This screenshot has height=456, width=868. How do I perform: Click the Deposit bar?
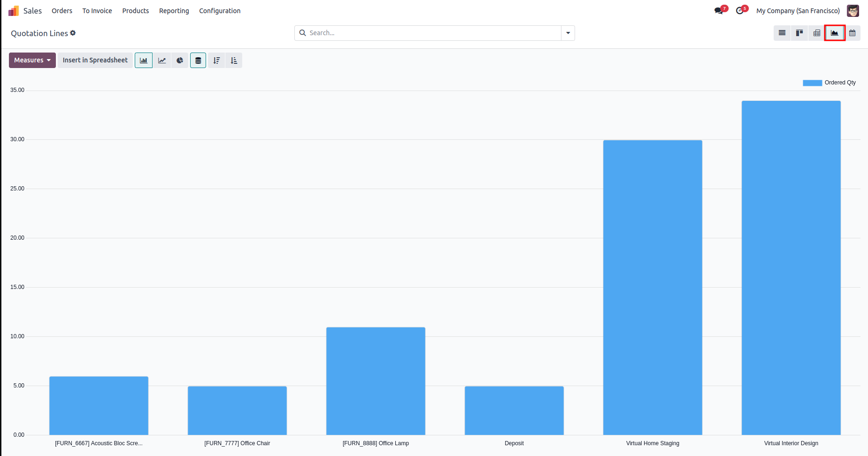pos(514,410)
